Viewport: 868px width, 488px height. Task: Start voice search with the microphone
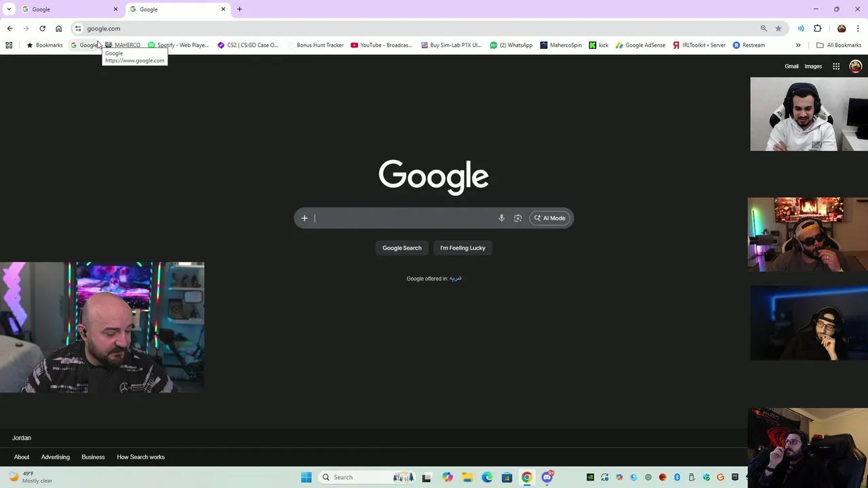click(502, 218)
